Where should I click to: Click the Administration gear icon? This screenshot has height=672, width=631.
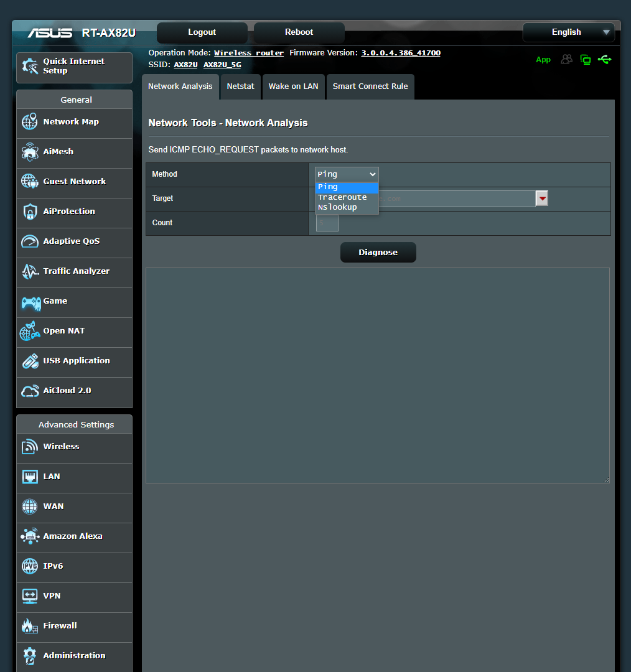[x=30, y=656]
